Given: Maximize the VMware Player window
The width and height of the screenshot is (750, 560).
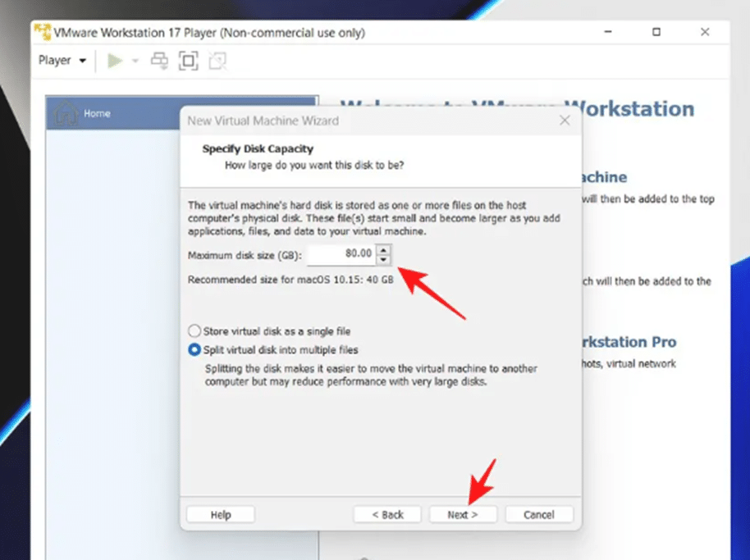Looking at the screenshot, I should point(656,32).
